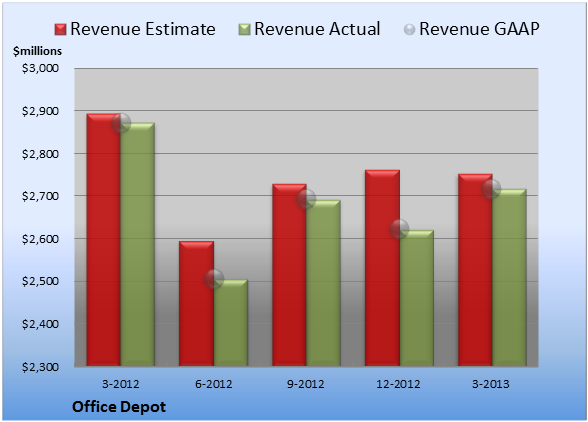Click the $2,400 axis value
This screenshot has width=588, height=422.
(40, 324)
